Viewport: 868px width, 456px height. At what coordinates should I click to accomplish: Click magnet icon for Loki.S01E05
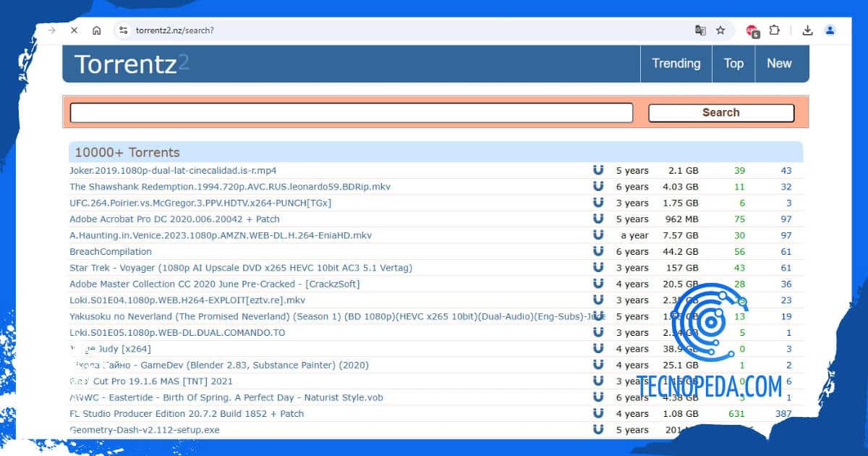[x=598, y=332]
